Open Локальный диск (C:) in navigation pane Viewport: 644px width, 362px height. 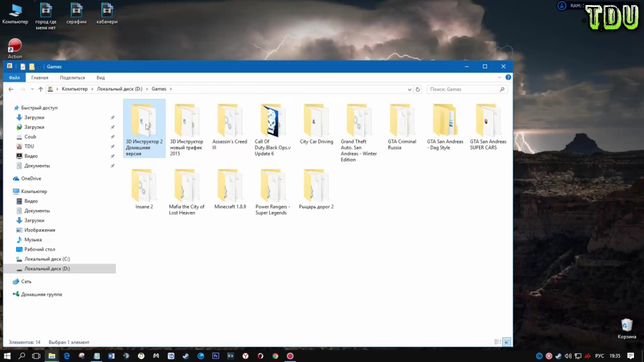point(47,259)
